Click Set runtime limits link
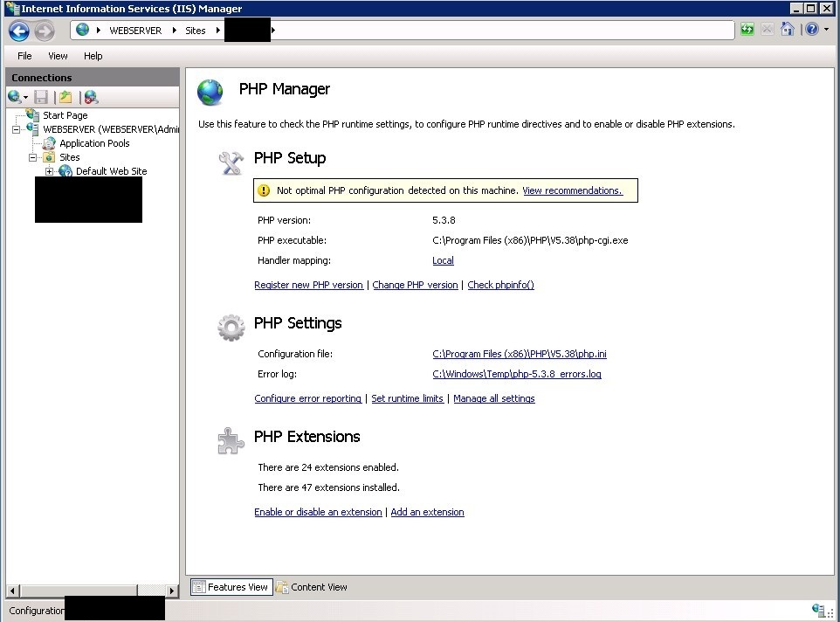The width and height of the screenshot is (840, 622). [408, 398]
